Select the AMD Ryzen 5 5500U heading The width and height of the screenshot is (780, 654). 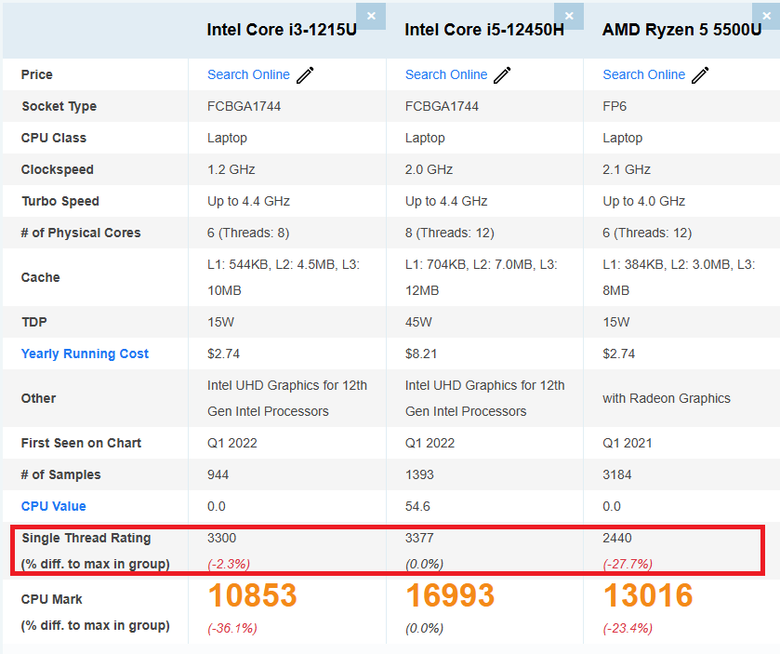pyautogui.click(x=682, y=30)
